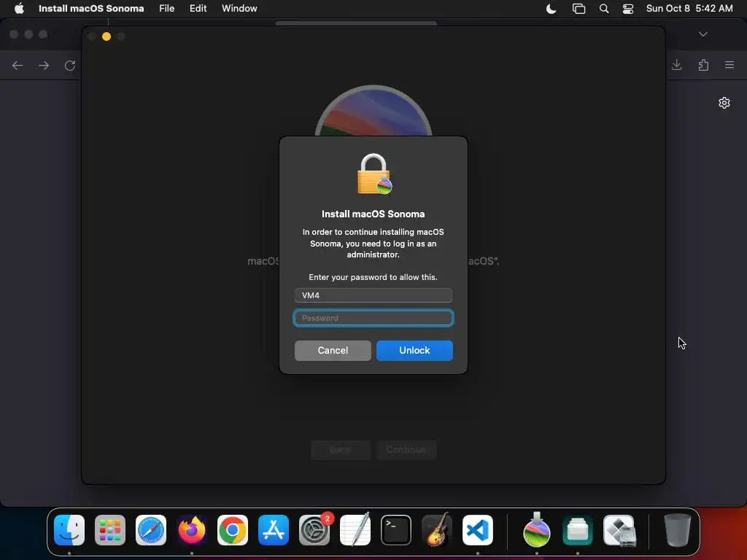Open Control Center in menu bar

[628, 9]
